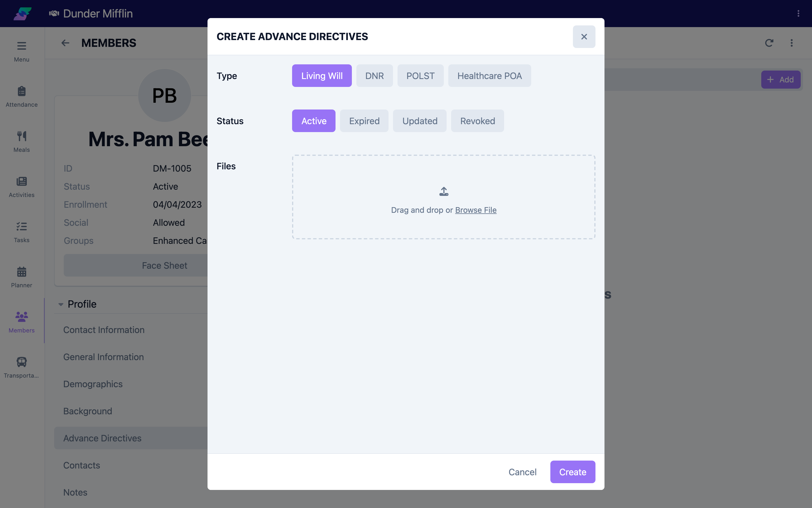Open top bar vertical dots menu
This screenshot has height=508, width=812.
tap(798, 14)
